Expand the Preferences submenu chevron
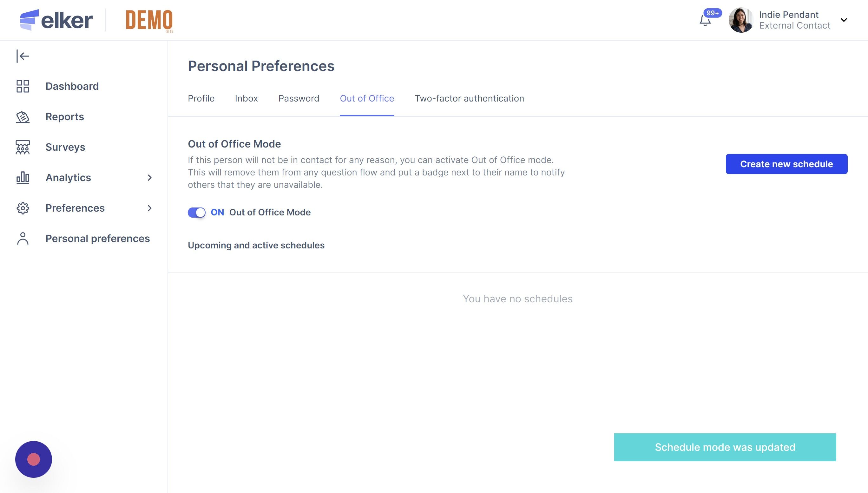The width and height of the screenshot is (868, 493). point(150,208)
